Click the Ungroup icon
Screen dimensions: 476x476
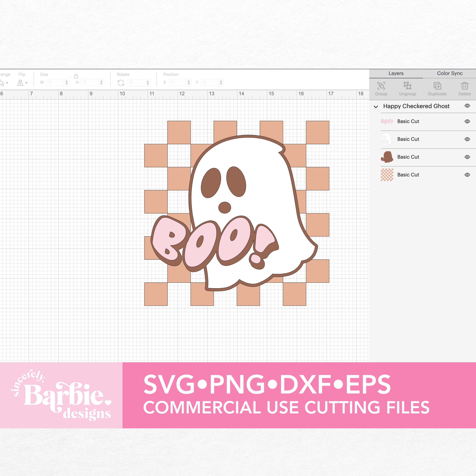(408, 86)
